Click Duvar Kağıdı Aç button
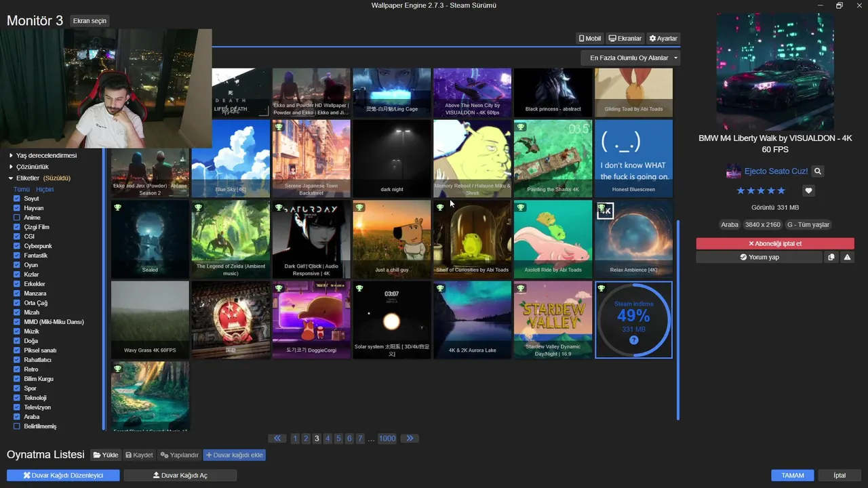The image size is (868, 488). tap(180, 475)
